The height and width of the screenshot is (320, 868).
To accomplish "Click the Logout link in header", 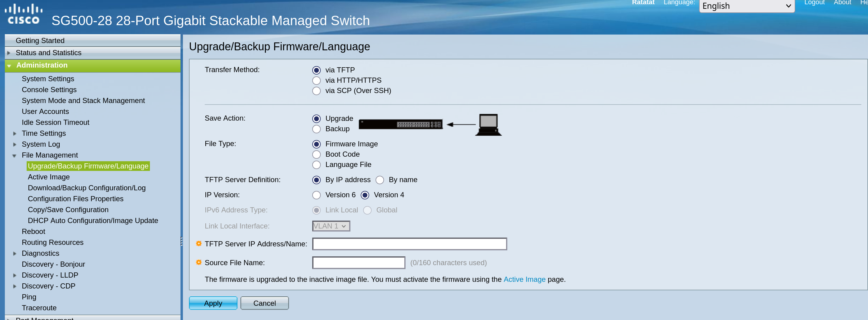I will (x=814, y=3).
